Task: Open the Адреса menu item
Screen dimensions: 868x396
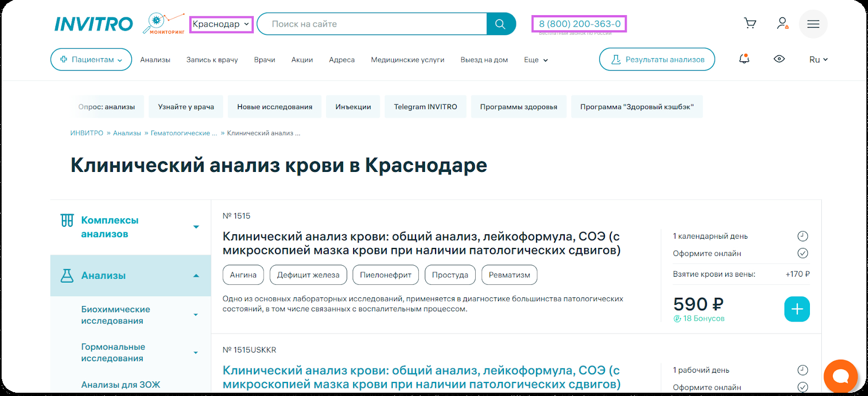Action: [342, 60]
